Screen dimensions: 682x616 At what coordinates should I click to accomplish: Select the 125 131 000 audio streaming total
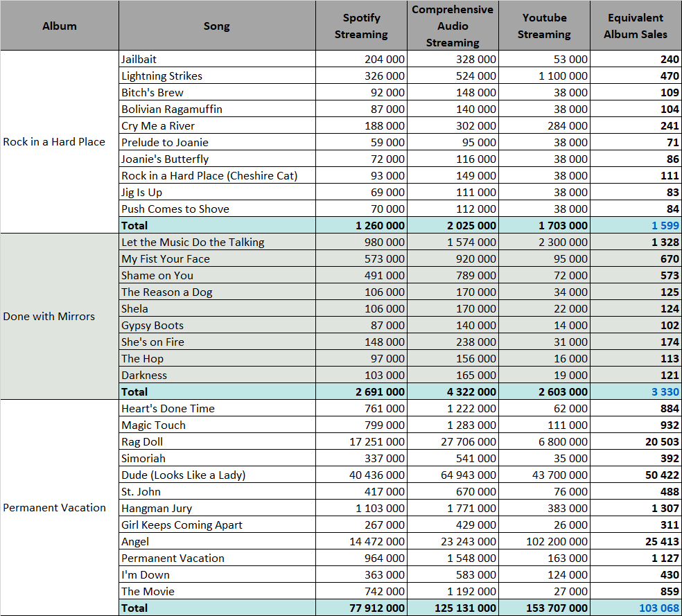point(453,608)
